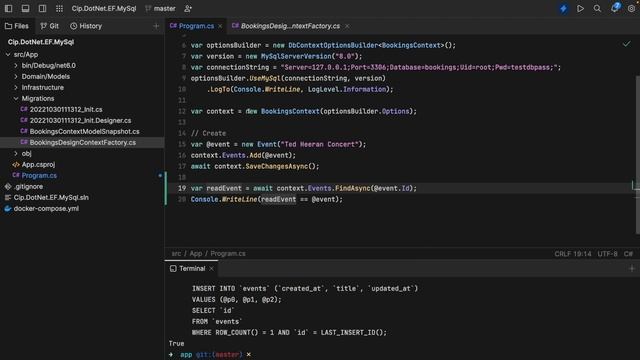
Task: Switch to the Files tab
Action: coord(17,26)
